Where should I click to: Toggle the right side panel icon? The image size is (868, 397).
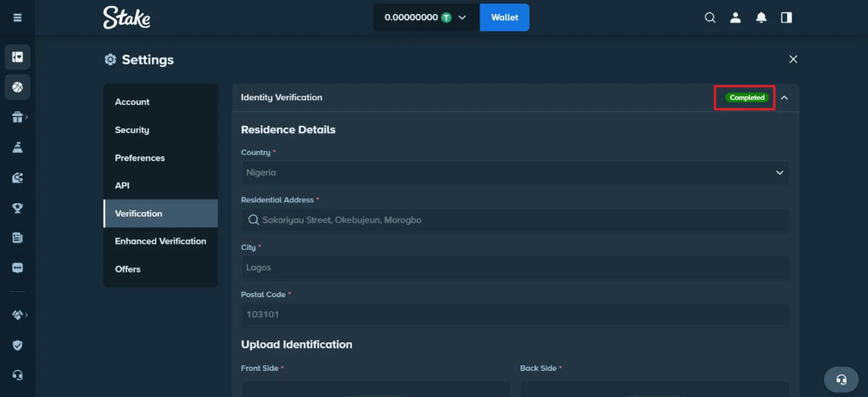pos(786,17)
